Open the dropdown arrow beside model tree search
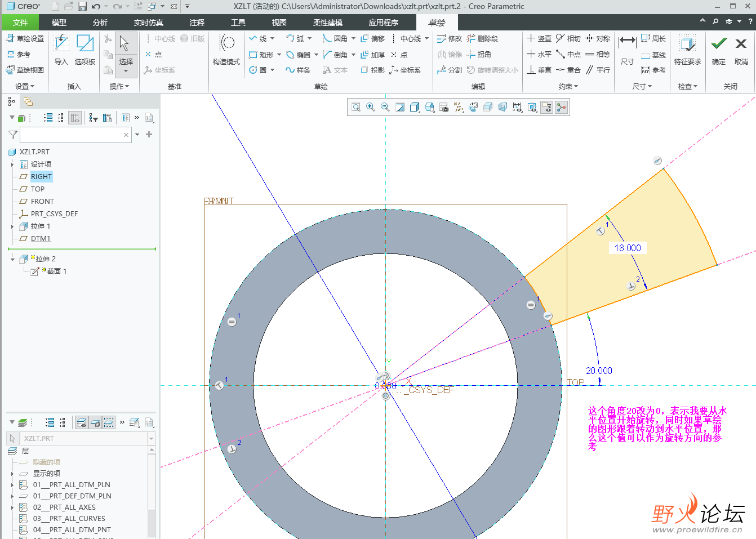The image size is (756, 539). tap(137, 135)
